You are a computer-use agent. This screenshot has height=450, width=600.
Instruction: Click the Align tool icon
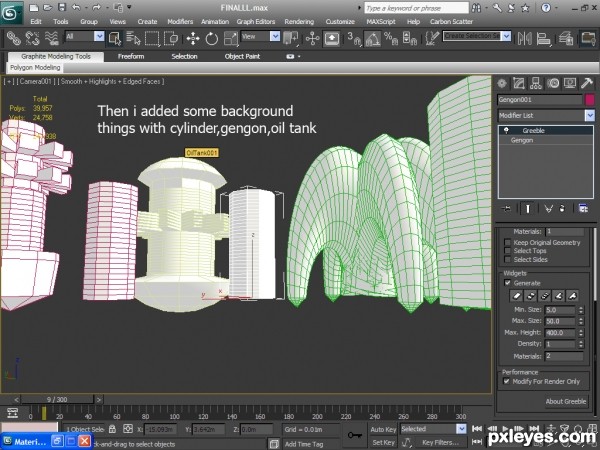543,38
